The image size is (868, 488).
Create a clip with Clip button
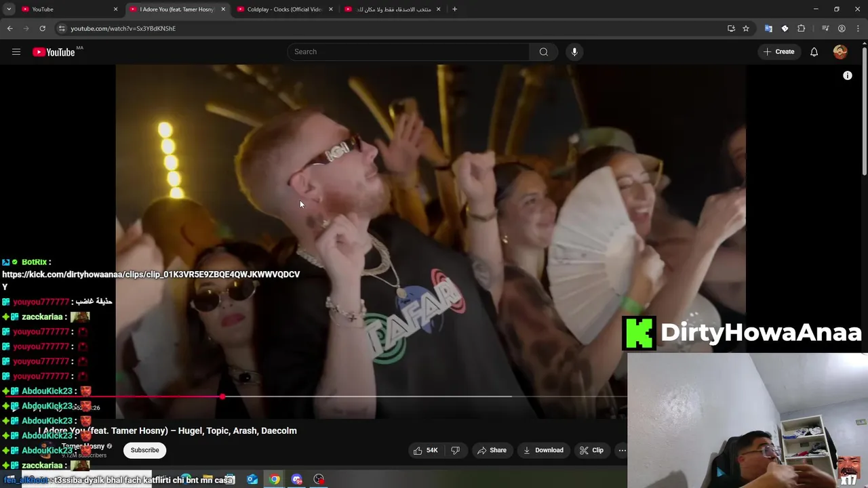point(591,450)
